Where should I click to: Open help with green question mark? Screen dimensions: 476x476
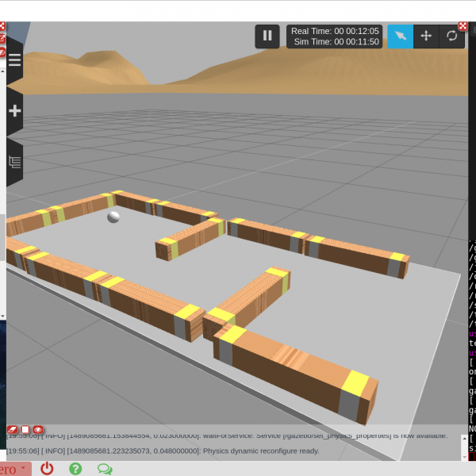pos(75,468)
